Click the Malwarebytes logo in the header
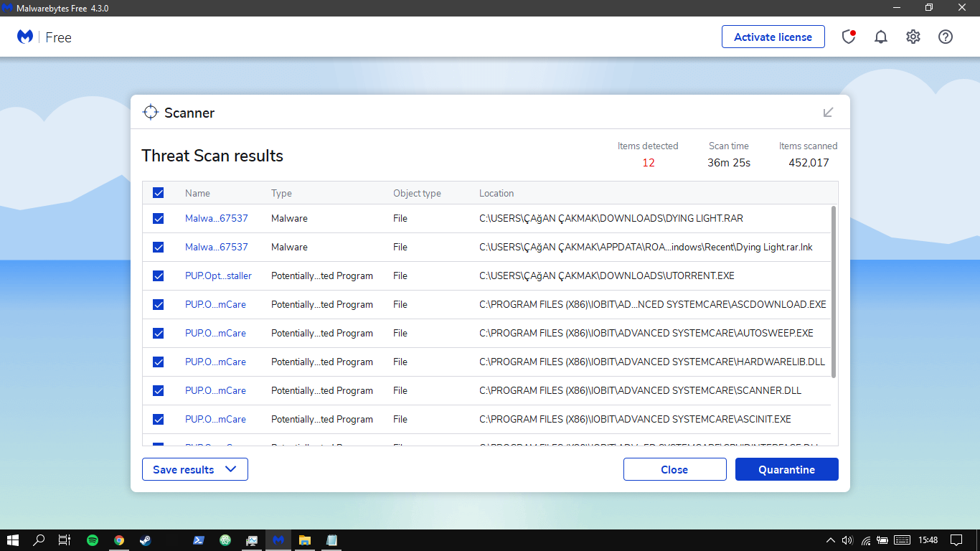Image resolution: width=980 pixels, height=551 pixels. [x=25, y=37]
